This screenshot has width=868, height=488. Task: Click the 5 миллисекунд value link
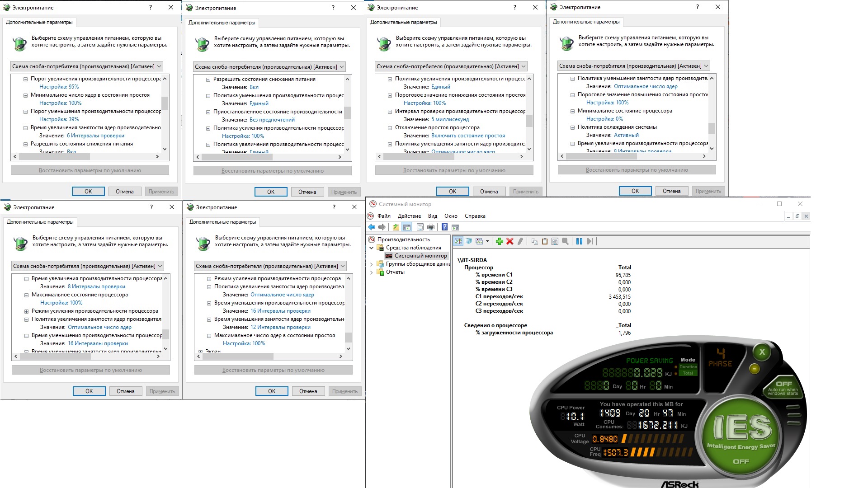[450, 119]
